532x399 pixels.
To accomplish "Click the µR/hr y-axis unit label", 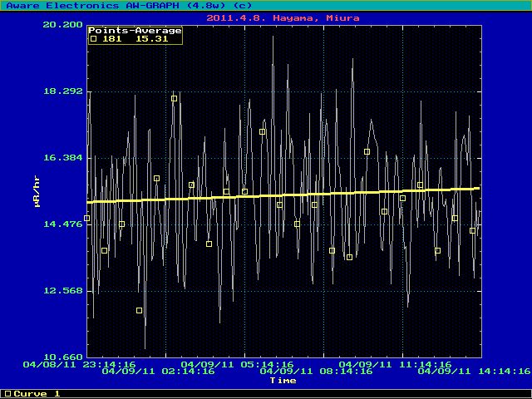I will 37,191.
